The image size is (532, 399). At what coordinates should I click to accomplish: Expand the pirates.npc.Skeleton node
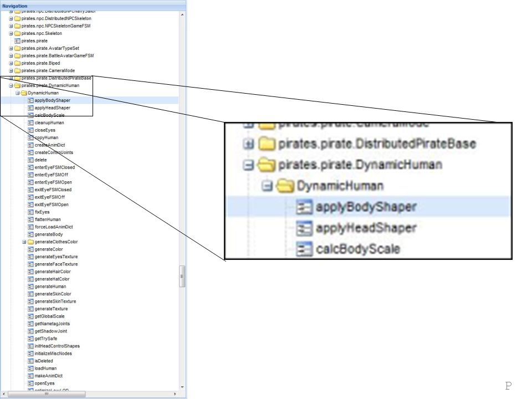point(11,34)
